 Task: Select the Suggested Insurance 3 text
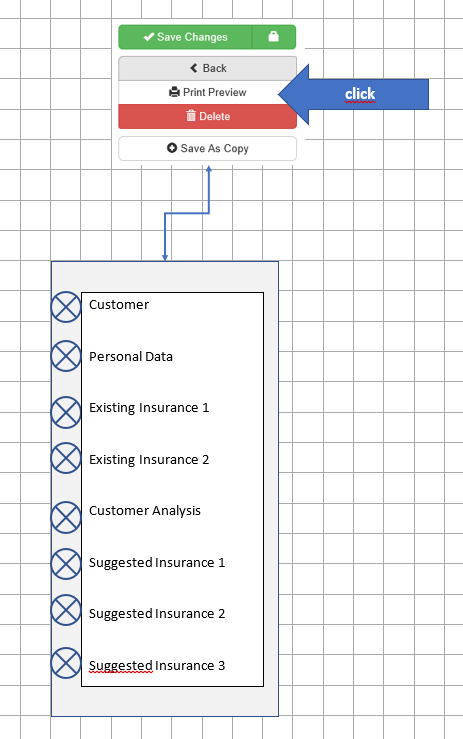157,665
